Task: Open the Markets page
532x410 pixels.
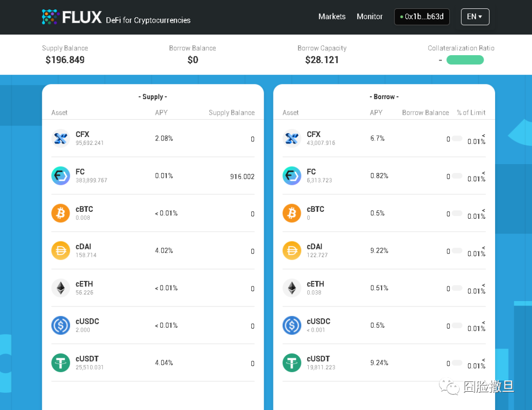Action: (332, 17)
